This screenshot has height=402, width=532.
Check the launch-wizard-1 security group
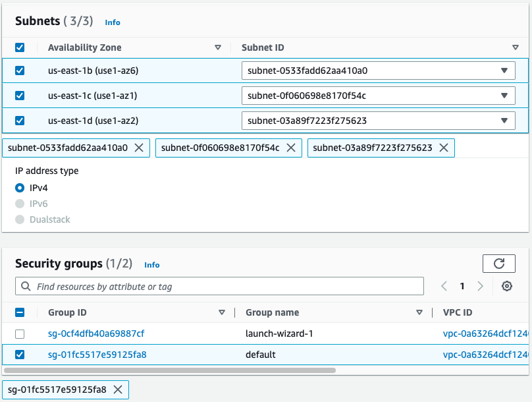[19, 333]
